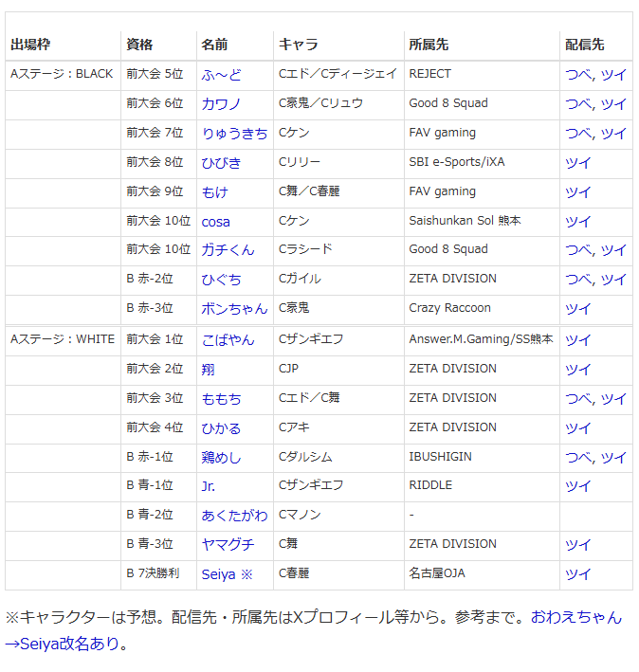The image size is (639, 672).
Task: Select the RIDDLE team cell
Action: 482,485
